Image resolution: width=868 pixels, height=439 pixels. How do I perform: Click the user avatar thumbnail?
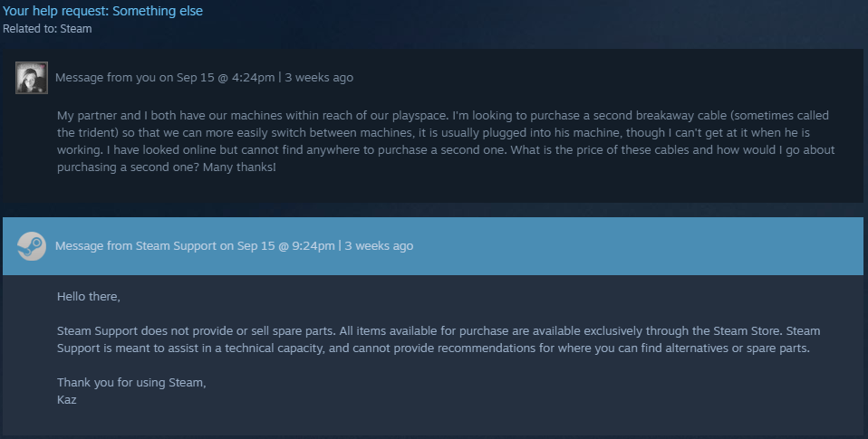point(32,78)
